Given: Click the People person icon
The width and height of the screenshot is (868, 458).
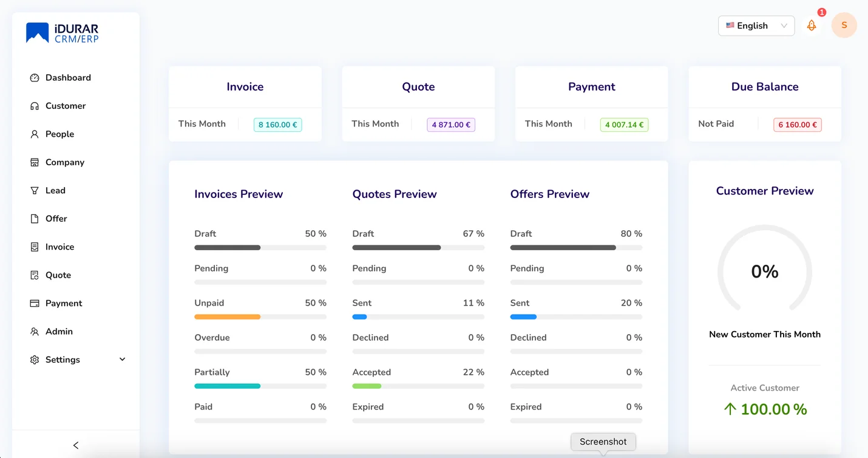Looking at the screenshot, I should (x=35, y=134).
